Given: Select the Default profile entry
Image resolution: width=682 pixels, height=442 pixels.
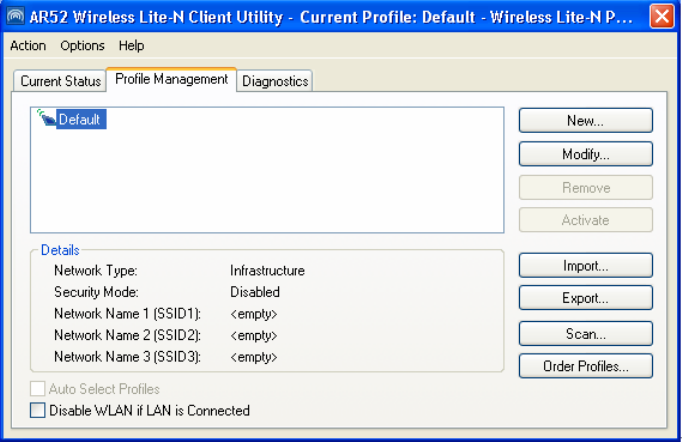Looking at the screenshot, I should click(x=80, y=119).
